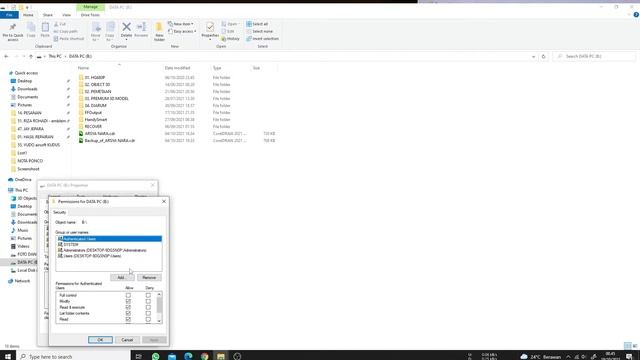Viewport: 640px width, 360px height.
Task: Open Task View on the taskbar
Action: 139,356
